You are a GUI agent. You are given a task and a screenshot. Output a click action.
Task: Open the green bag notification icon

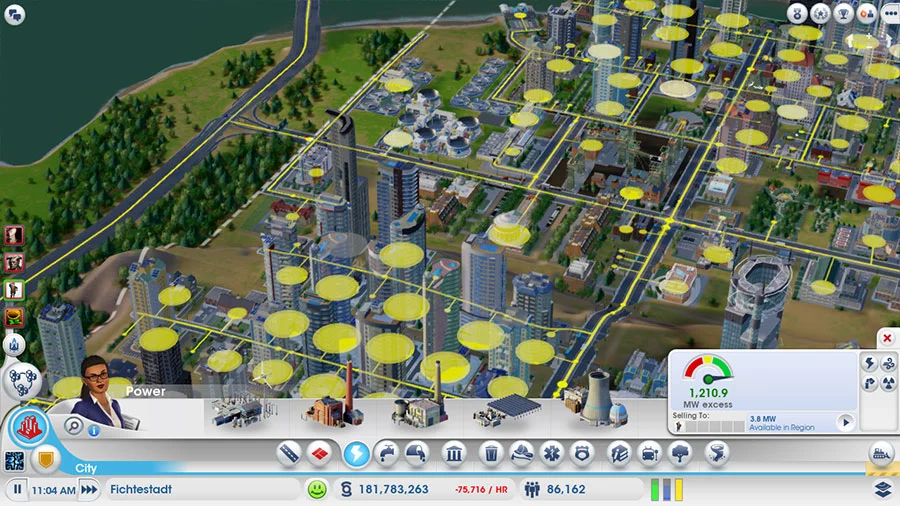14,317
